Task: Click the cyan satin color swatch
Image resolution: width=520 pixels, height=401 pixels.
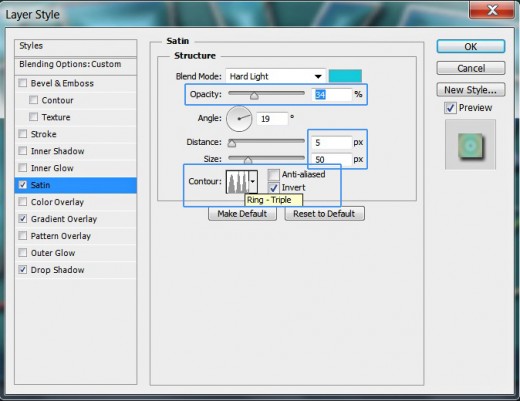Action: pyautogui.click(x=345, y=76)
